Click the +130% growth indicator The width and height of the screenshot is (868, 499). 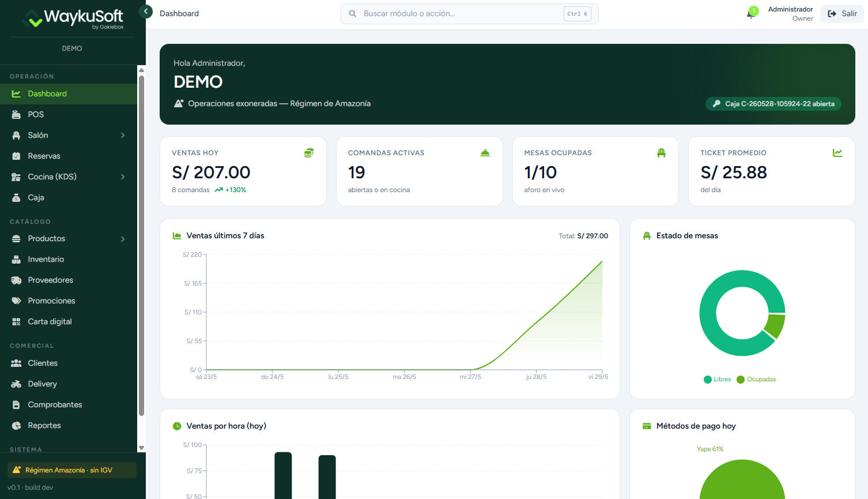tap(231, 190)
